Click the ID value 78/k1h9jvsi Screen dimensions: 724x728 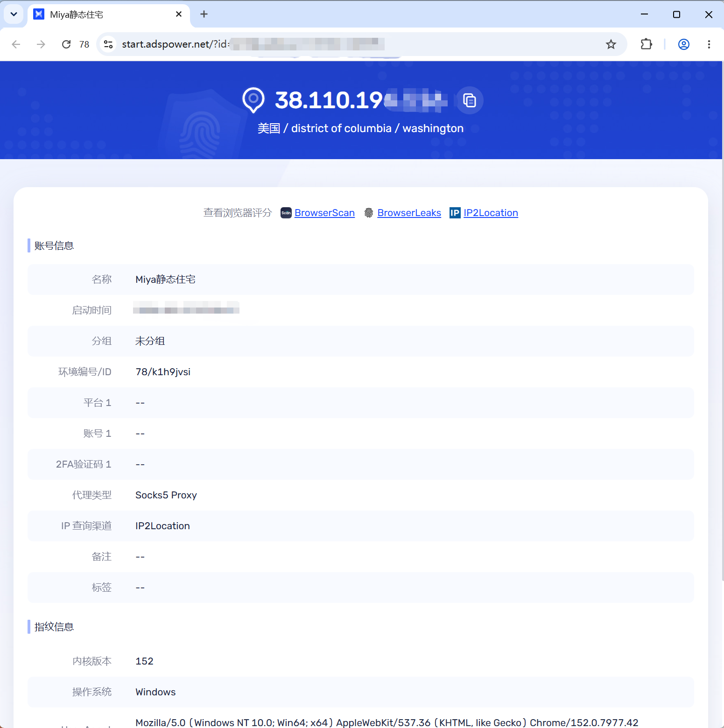pos(163,372)
